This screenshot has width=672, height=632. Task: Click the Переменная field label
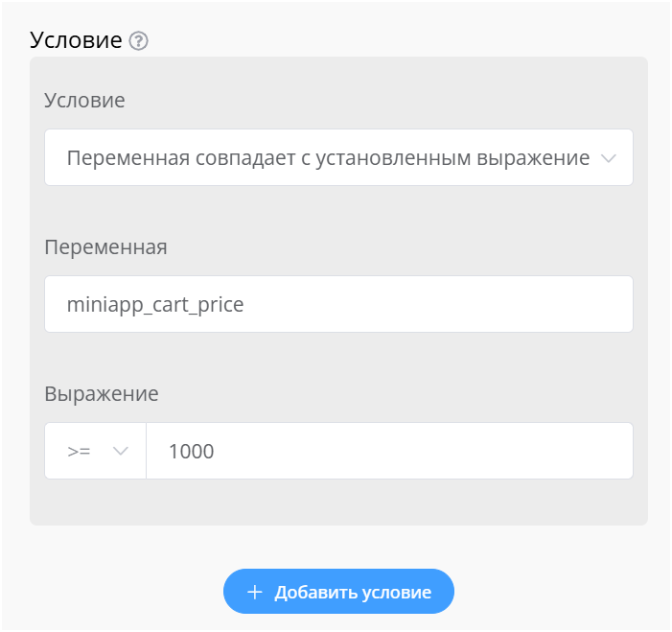click(x=105, y=246)
